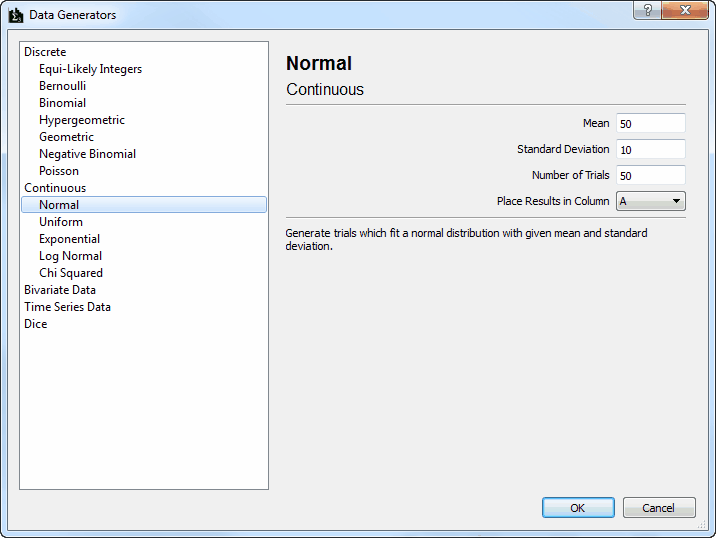Select the Dice generator
This screenshot has width=716, height=538.
[36, 324]
